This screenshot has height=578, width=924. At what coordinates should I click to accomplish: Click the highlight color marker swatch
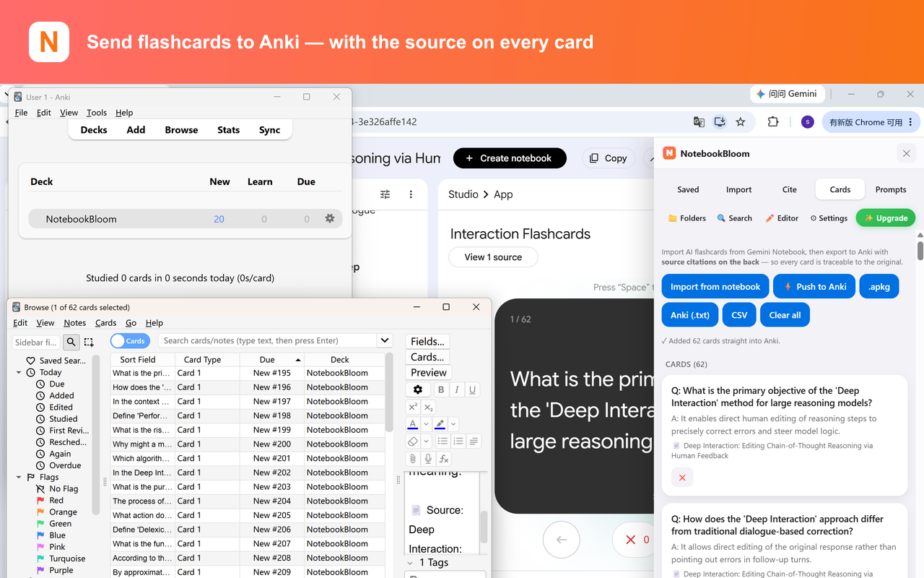tap(440, 424)
